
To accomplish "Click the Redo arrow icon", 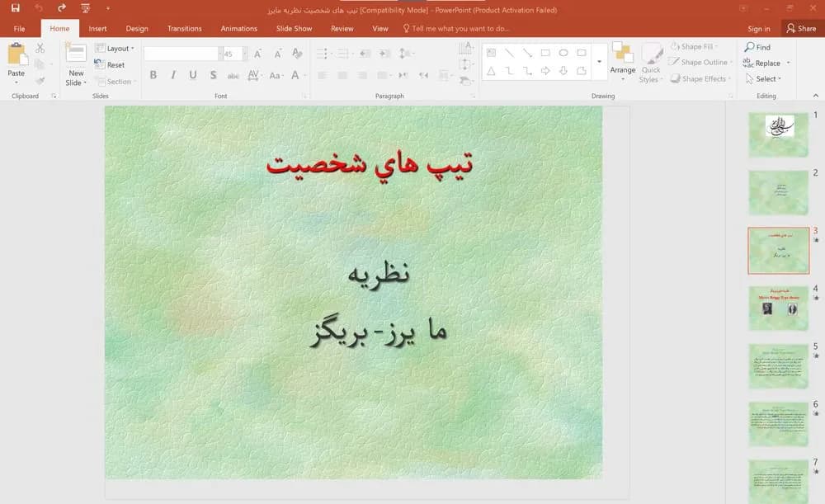I will (x=62, y=8).
